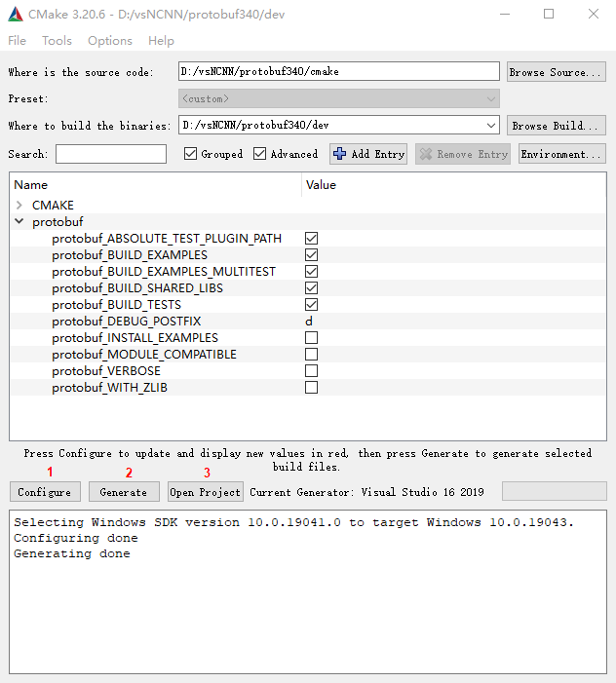Select the protobuf_DEBUG_POSTFIX value 'd'
Image resolution: width=616 pixels, height=683 pixels.
(309, 321)
